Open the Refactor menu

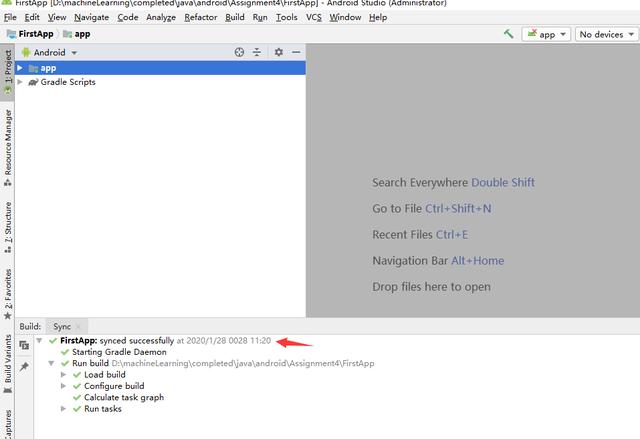(x=200, y=18)
